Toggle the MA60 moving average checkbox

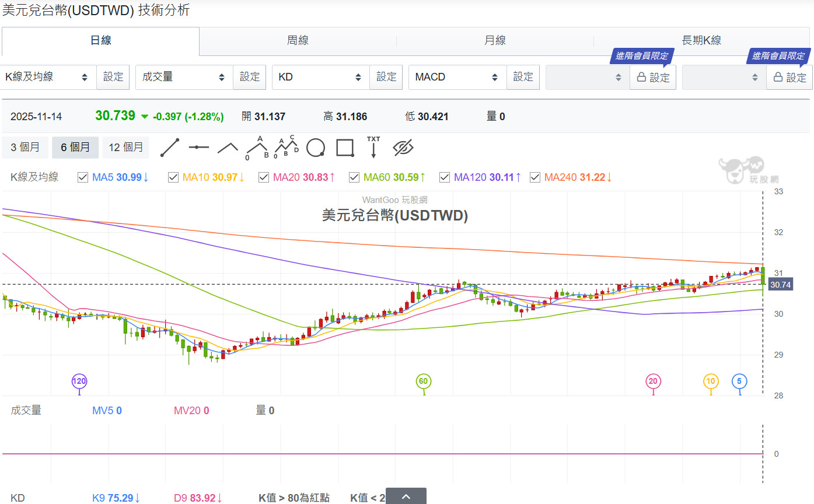pos(354,177)
